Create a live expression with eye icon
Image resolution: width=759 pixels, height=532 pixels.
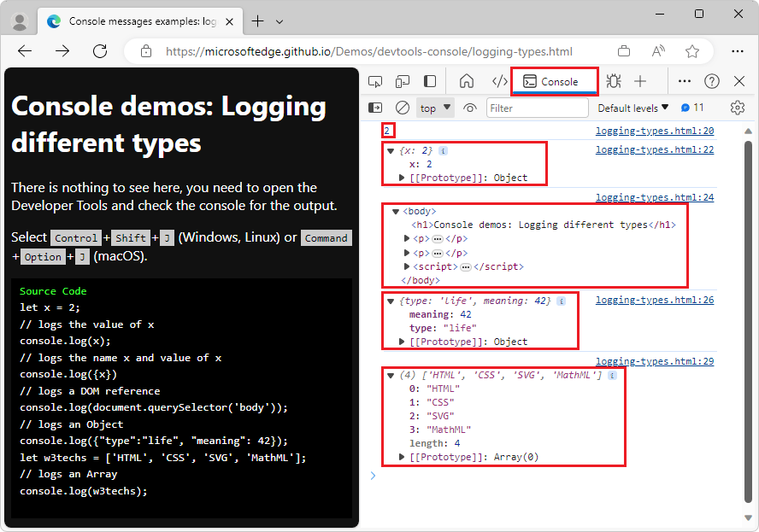click(470, 108)
